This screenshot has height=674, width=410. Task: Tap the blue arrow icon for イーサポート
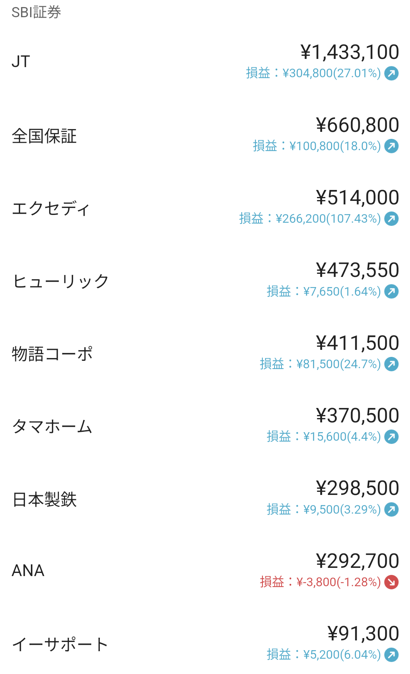point(391,655)
